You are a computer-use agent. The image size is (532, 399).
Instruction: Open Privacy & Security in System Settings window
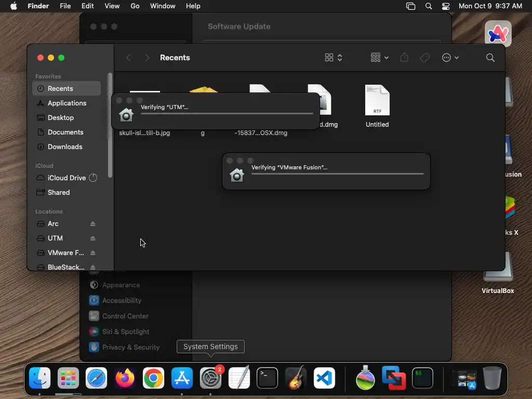point(124,348)
